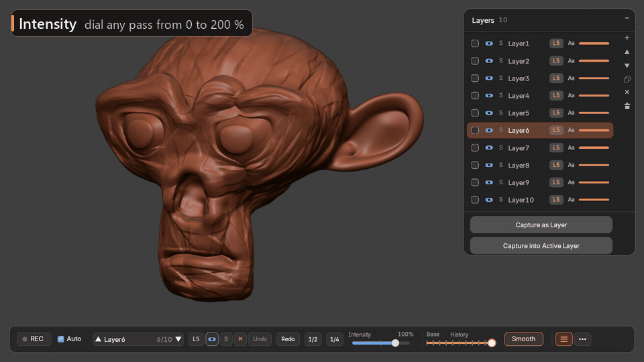Click the toolbar S solo button

point(226,339)
